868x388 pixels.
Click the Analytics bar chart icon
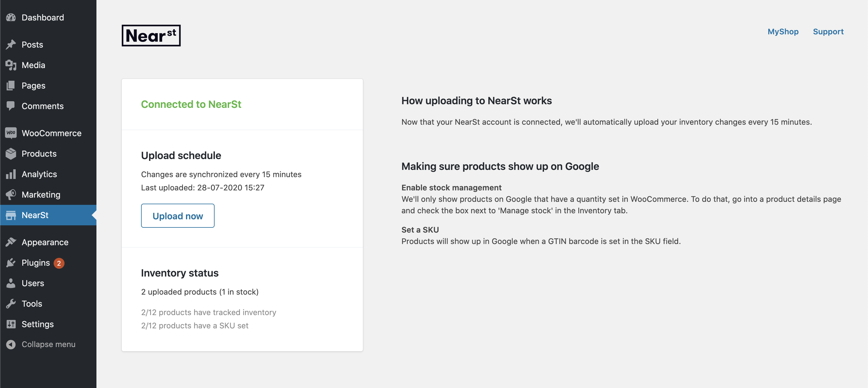point(11,174)
